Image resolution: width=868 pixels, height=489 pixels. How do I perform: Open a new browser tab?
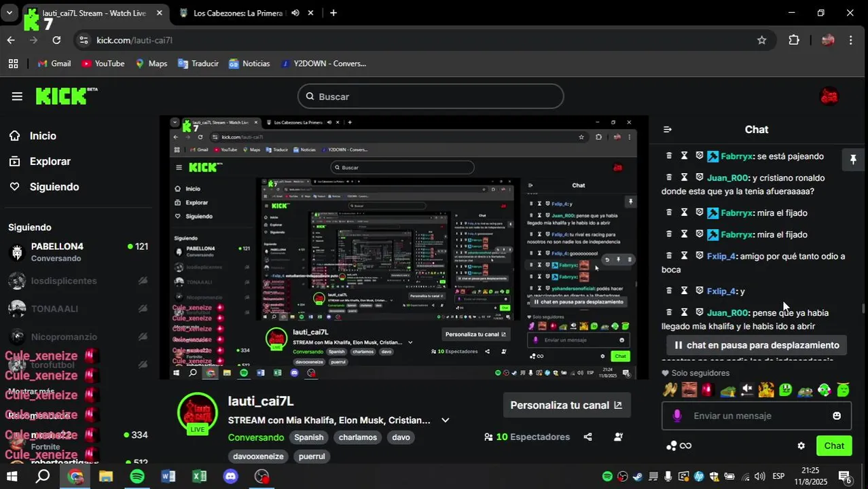pos(333,13)
